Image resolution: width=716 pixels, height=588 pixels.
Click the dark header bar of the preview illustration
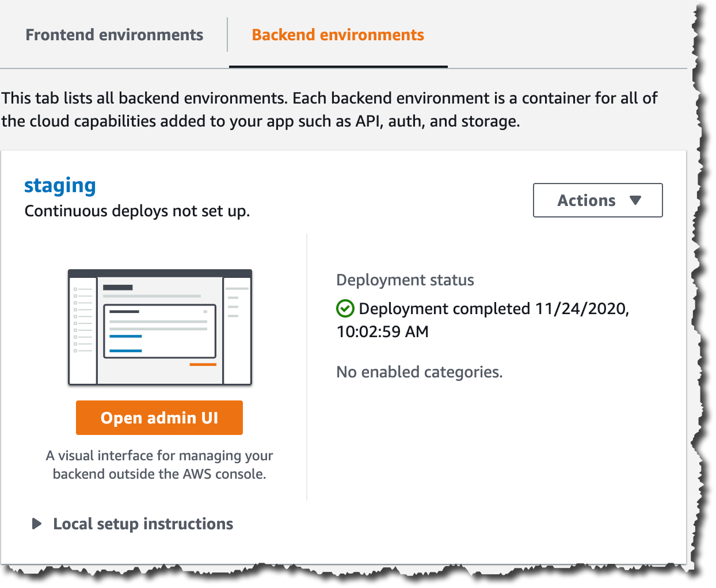pyautogui.click(x=160, y=273)
